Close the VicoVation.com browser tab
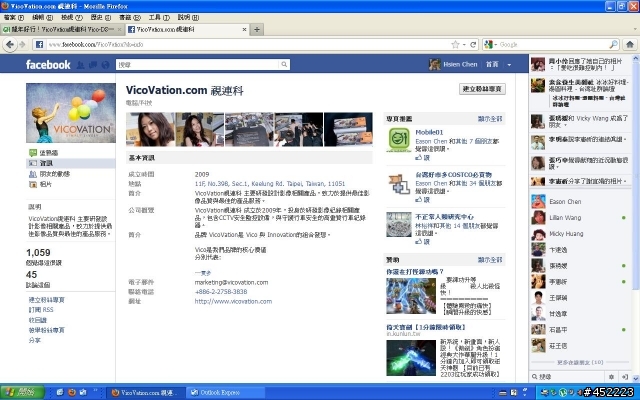This screenshot has height=400, width=640. 244,29
